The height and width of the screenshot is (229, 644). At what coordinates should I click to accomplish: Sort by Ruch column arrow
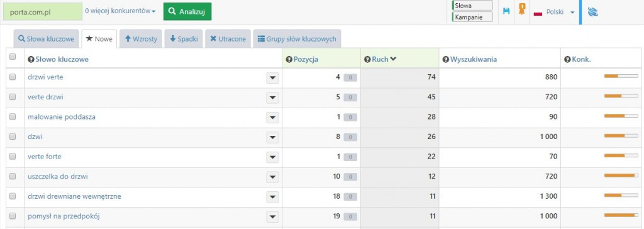pos(394,59)
